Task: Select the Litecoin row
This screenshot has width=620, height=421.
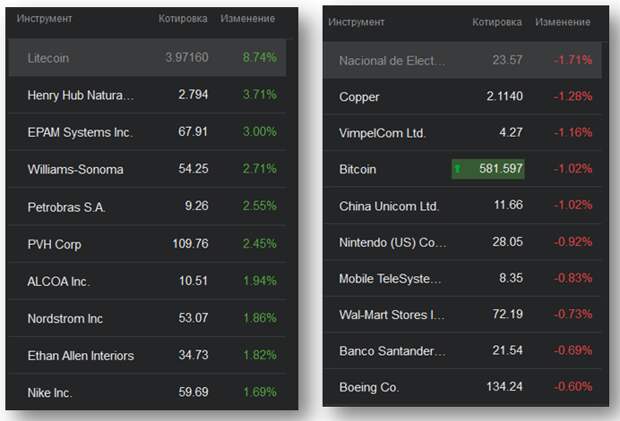Action: point(147,58)
